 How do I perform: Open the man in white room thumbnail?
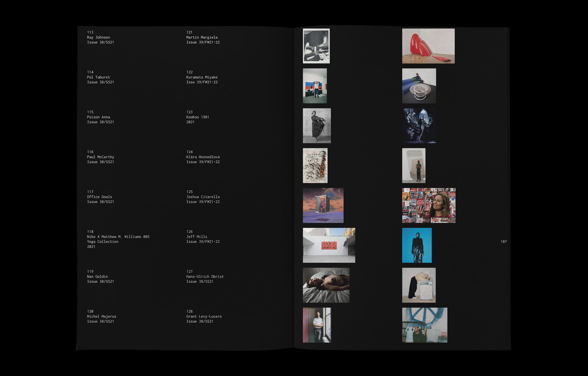pyautogui.click(x=413, y=165)
